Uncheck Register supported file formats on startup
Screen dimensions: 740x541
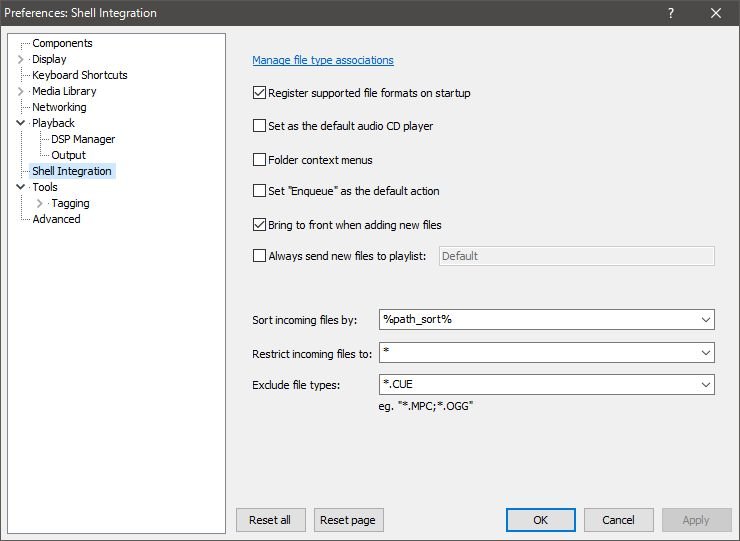pyautogui.click(x=259, y=93)
